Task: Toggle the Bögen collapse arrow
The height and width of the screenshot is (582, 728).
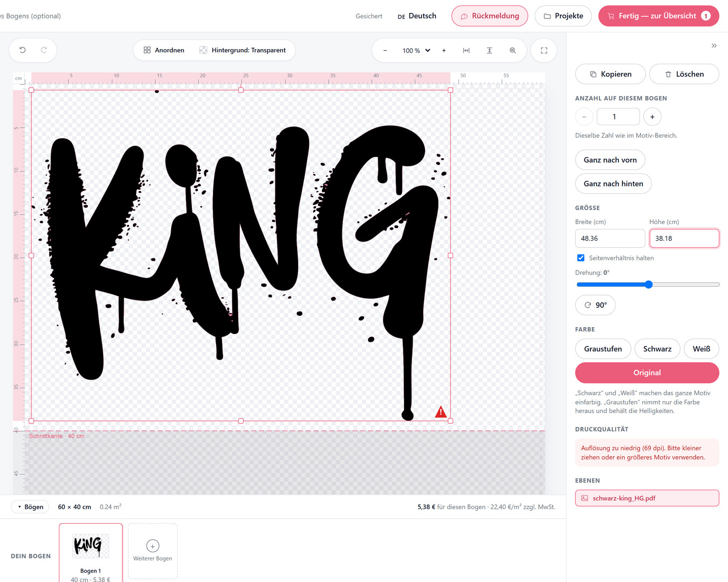Action: click(30, 507)
